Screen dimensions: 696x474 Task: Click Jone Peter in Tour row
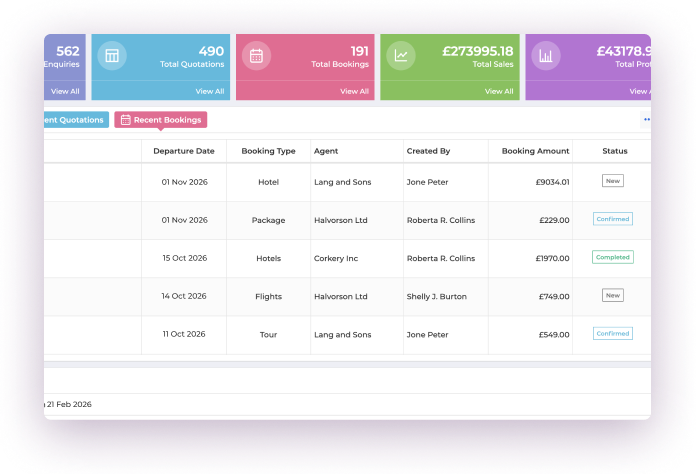(427, 335)
